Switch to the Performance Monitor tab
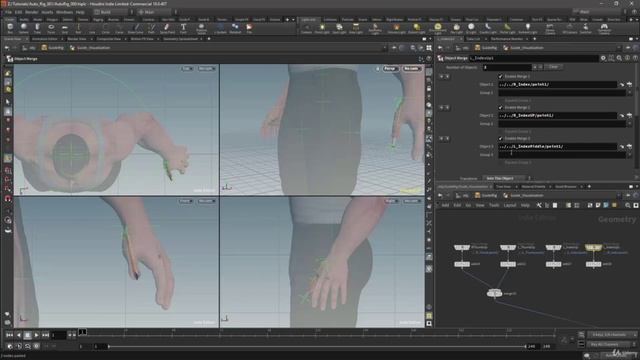 coord(507,39)
